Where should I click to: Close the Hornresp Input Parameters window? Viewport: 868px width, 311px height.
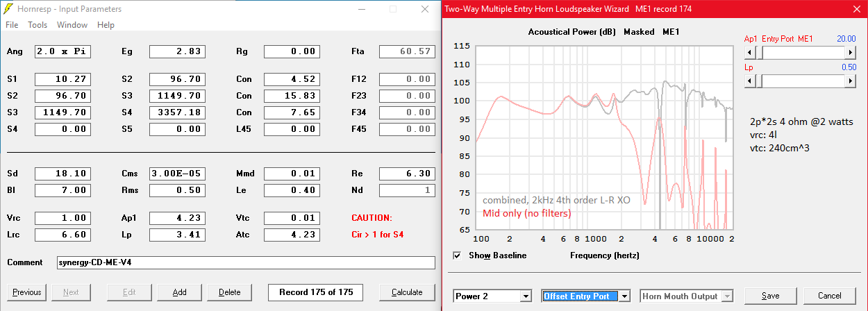pos(425,9)
